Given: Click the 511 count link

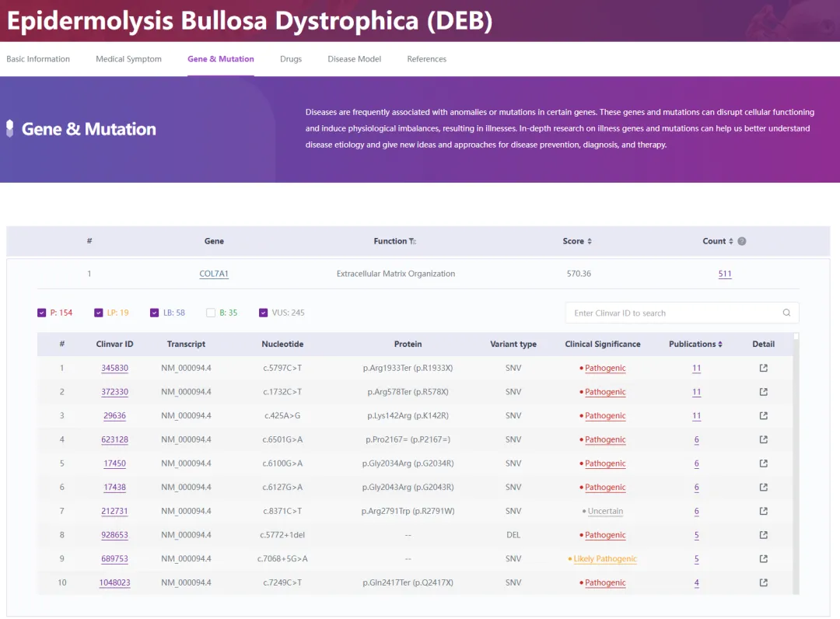Looking at the screenshot, I should pyautogui.click(x=725, y=274).
